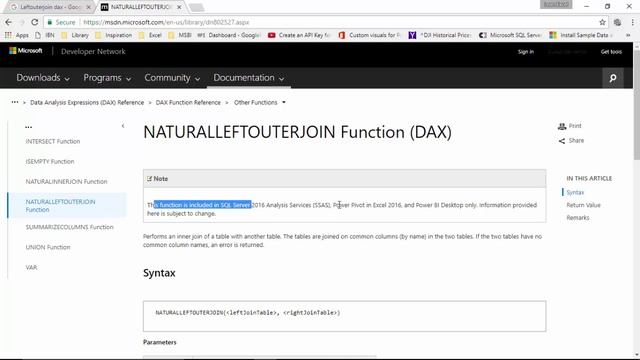Open Yahoo DJI Historical Prices bookmark

(x=440, y=36)
